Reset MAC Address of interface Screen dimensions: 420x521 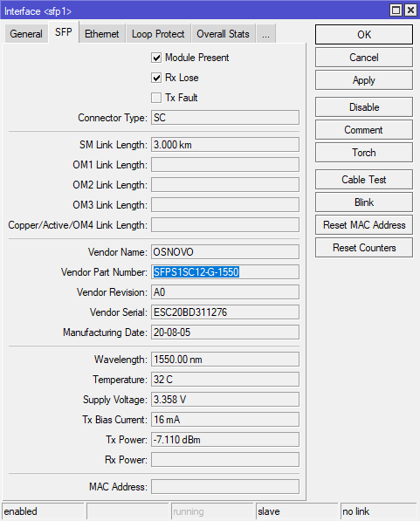pyautogui.click(x=364, y=224)
